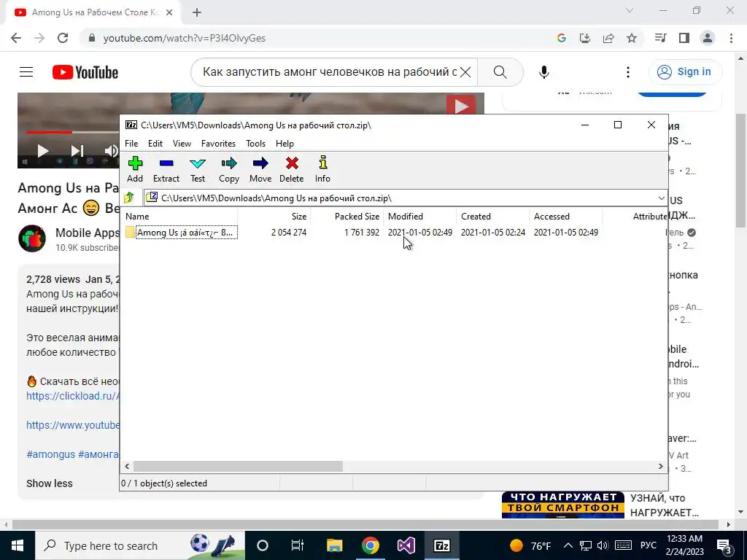Show hidden system tray icons
The image size is (747, 560).
click(x=568, y=545)
